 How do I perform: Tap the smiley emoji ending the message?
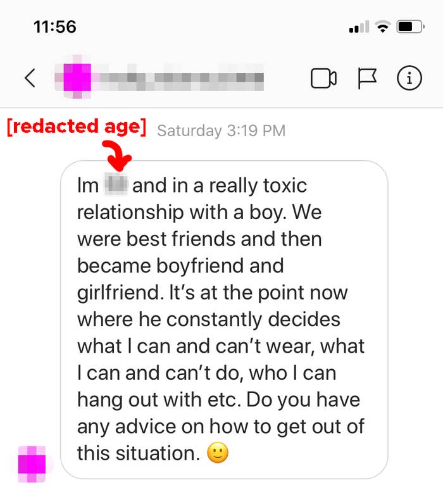(x=218, y=453)
